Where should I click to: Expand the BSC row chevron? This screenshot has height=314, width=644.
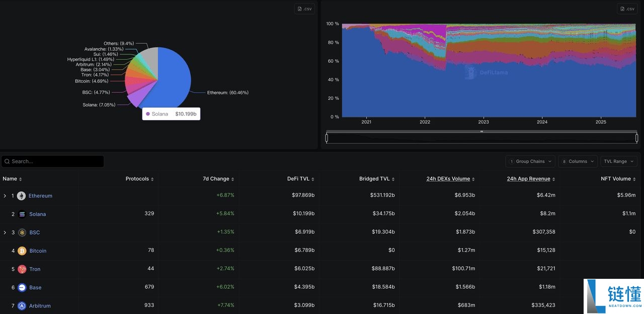[x=5, y=233]
